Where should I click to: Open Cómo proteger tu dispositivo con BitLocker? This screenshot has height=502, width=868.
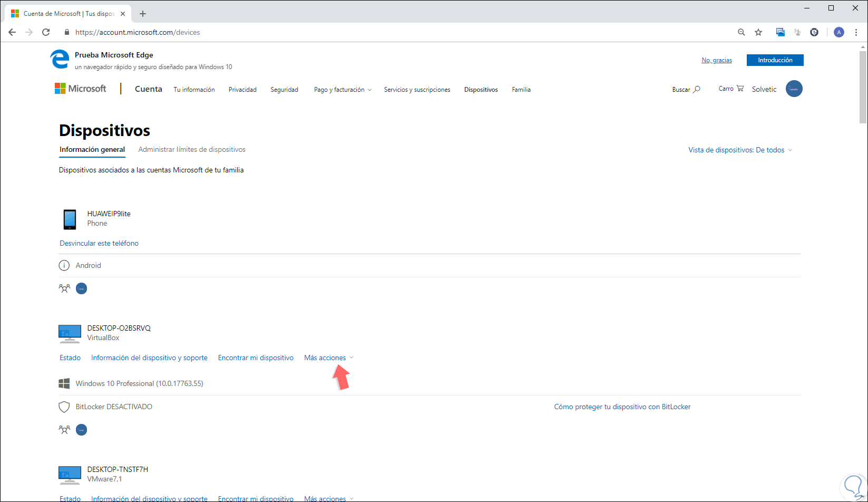tap(622, 407)
